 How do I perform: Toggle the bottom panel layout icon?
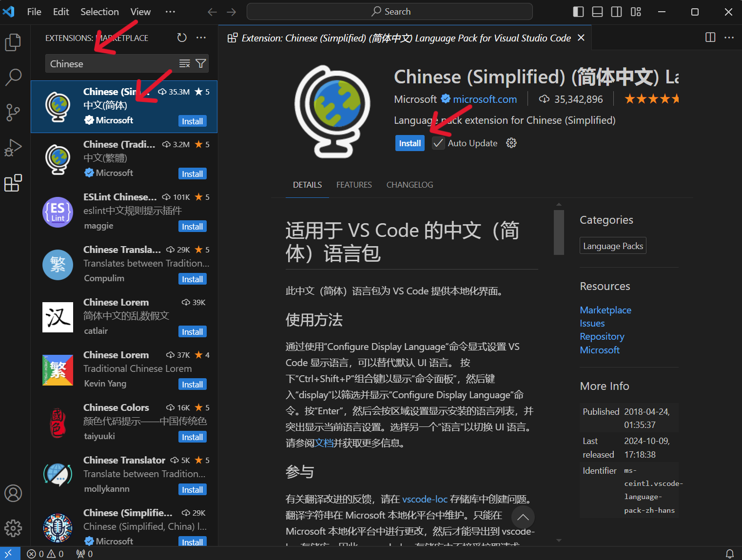pos(597,12)
